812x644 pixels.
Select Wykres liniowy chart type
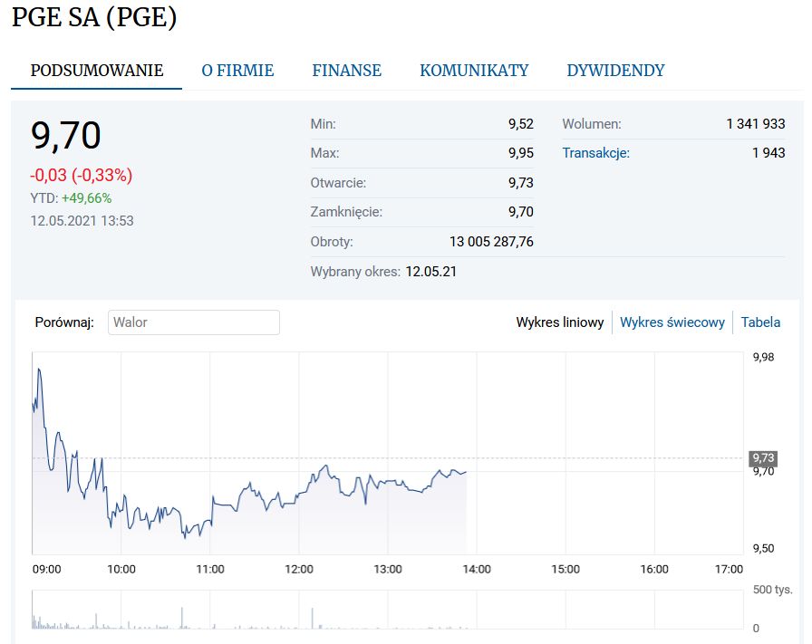coord(559,322)
